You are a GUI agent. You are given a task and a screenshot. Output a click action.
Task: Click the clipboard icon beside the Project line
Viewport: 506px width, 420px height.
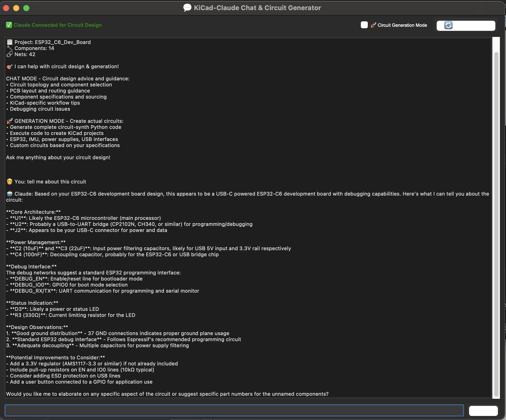[10, 42]
